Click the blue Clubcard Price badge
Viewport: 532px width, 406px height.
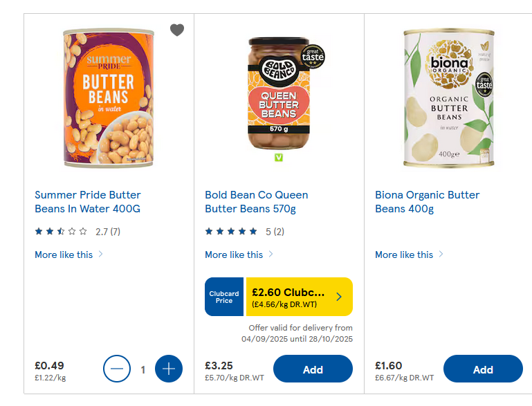[224, 297]
